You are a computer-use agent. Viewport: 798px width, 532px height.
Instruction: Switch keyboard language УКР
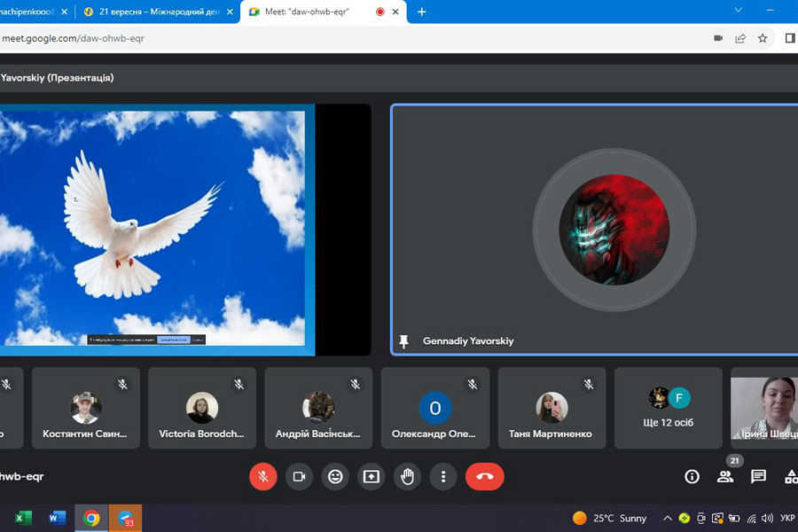pos(787,518)
